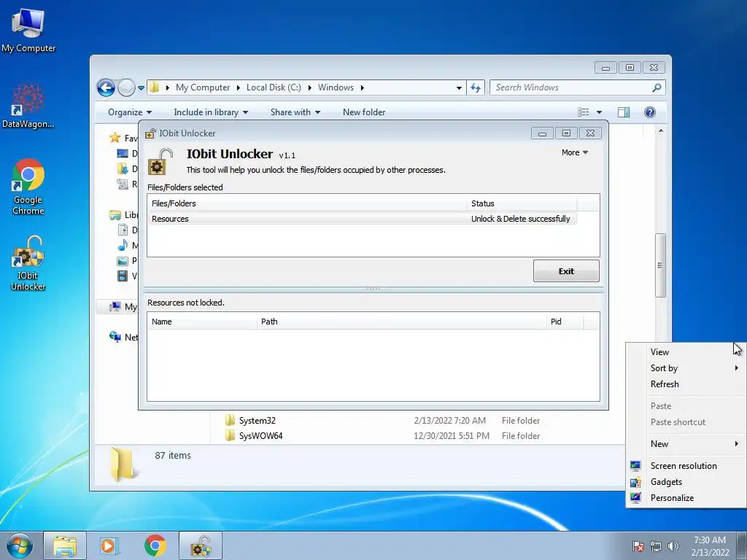This screenshot has height=560, width=747.
Task: Click Path column header
Action: [x=402, y=322]
